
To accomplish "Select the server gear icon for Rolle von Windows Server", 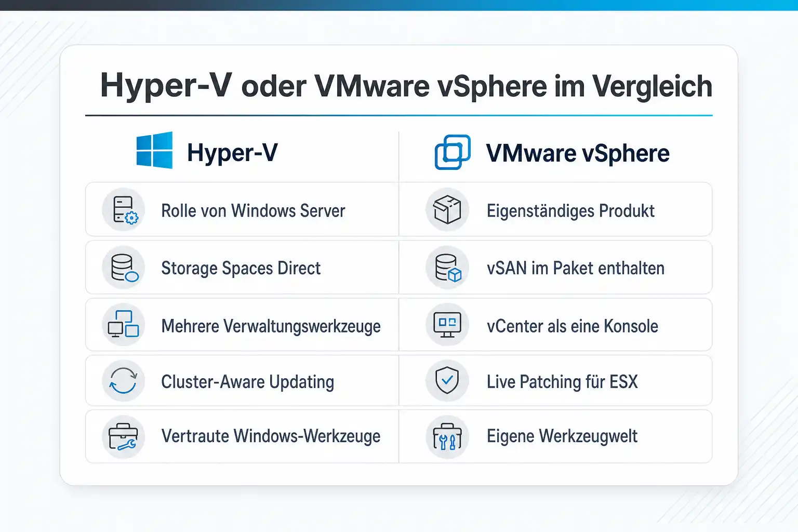I will click(x=124, y=210).
